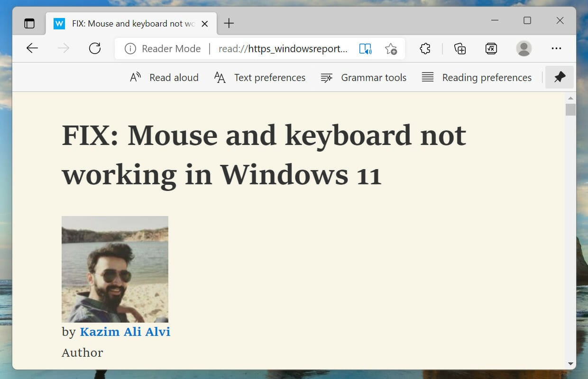The width and height of the screenshot is (588, 379).
Task: Click the word Author under the byline
Action: tap(82, 352)
